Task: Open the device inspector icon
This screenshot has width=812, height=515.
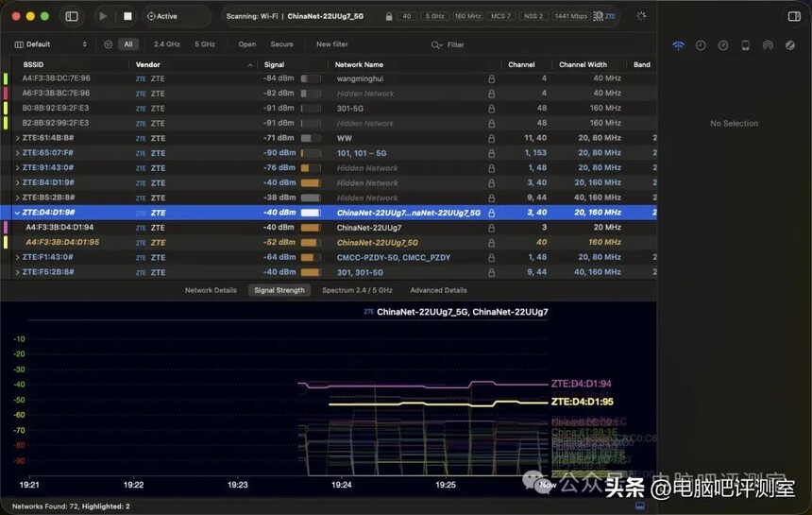Action: click(745, 45)
